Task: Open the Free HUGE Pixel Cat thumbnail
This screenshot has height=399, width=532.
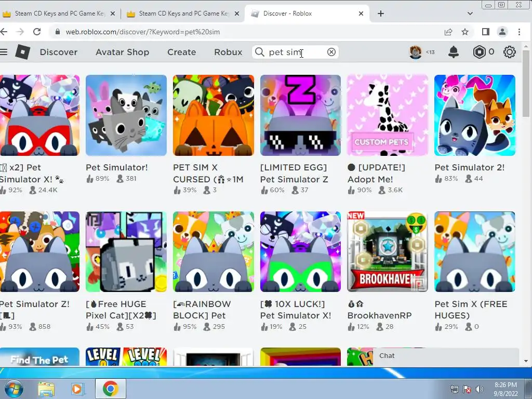Action: [x=126, y=252]
